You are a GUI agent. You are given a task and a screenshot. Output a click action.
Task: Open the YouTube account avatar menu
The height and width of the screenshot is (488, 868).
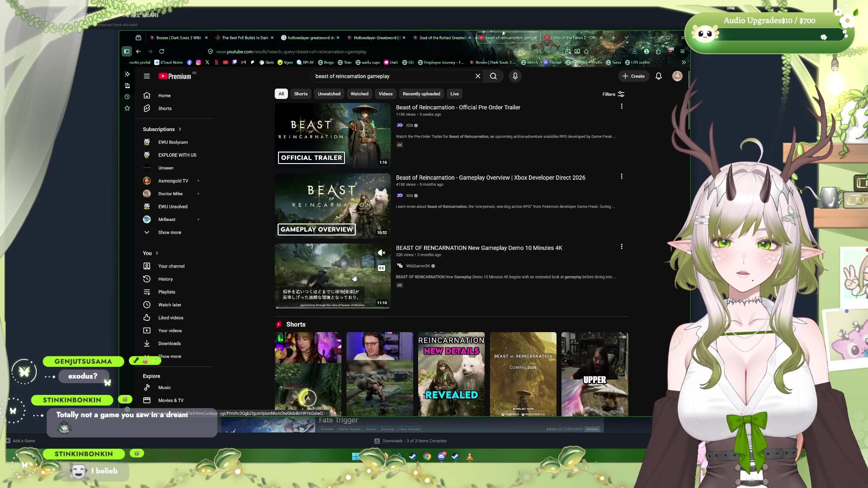(x=677, y=76)
